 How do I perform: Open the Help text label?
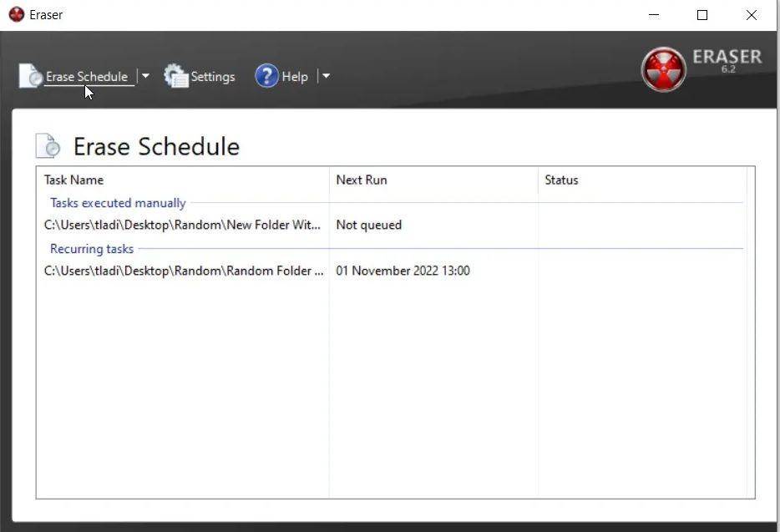(x=295, y=77)
